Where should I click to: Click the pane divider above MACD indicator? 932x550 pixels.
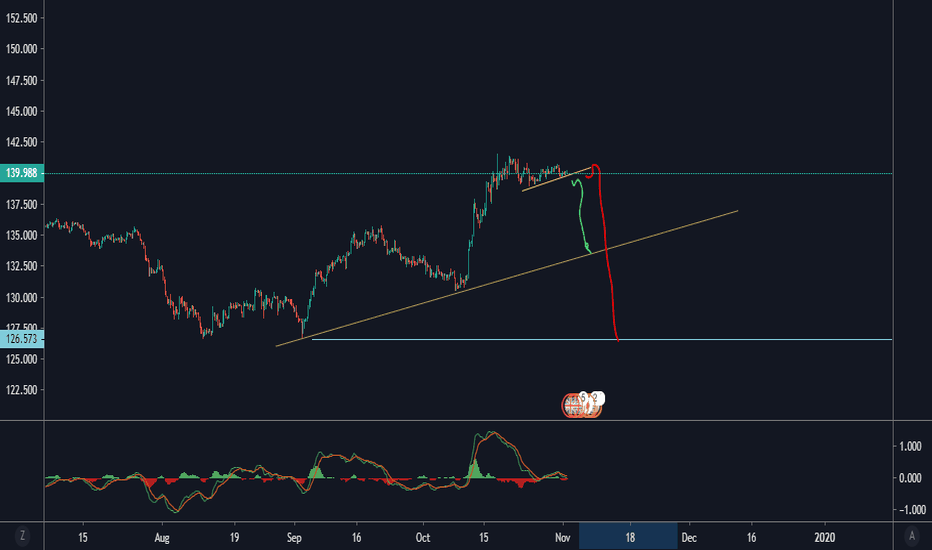click(x=466, y=420)
